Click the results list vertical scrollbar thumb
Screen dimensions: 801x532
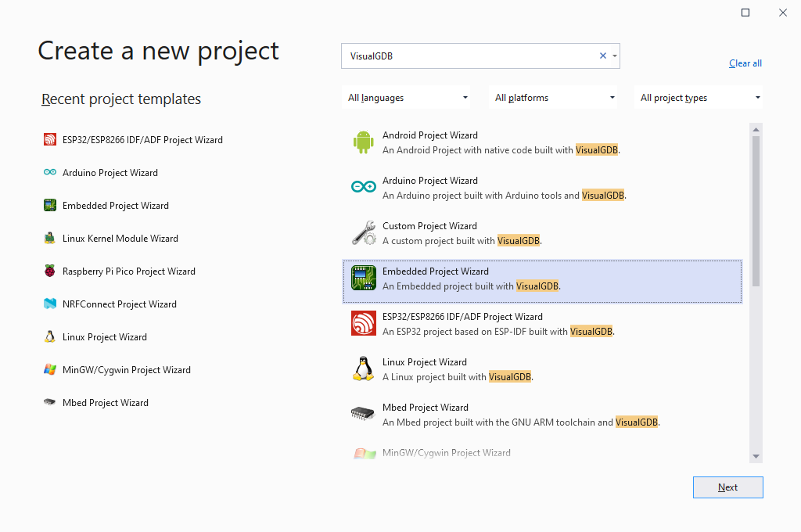tap(756, 210)
